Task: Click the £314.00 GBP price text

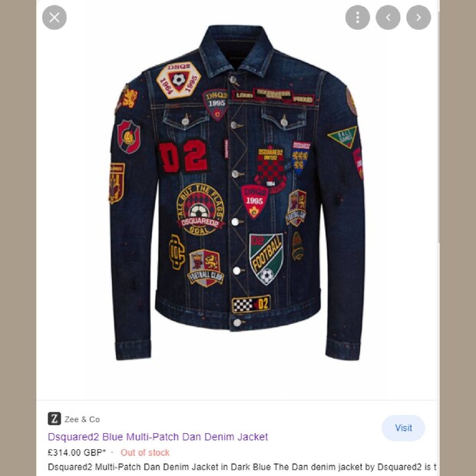Action: (77, 453)
